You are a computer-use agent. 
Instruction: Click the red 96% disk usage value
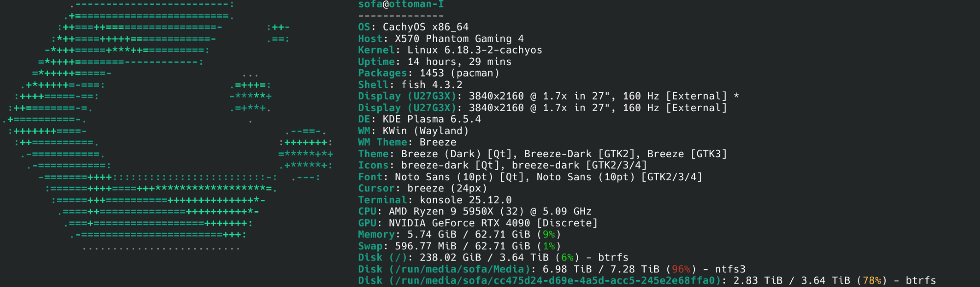pos(681,269)
